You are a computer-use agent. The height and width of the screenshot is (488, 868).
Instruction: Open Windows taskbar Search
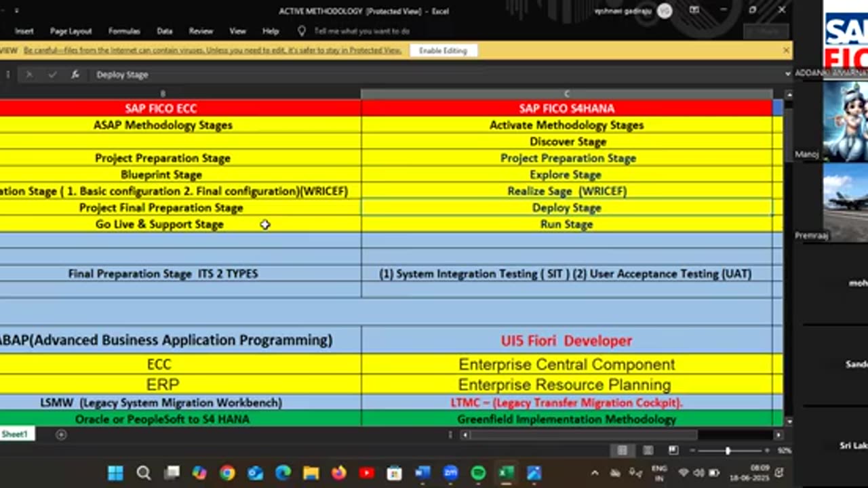[143, 472]
